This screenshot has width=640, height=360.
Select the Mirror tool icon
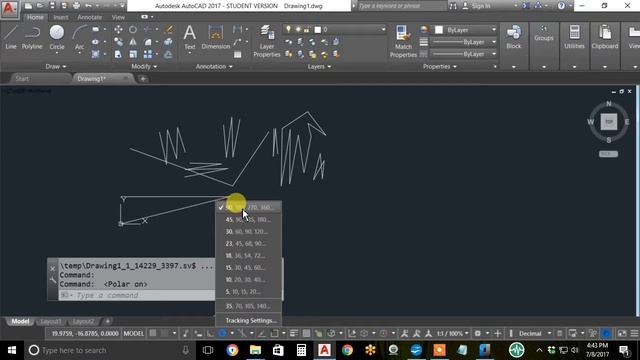pyautogui.click(x=133, y=42)
